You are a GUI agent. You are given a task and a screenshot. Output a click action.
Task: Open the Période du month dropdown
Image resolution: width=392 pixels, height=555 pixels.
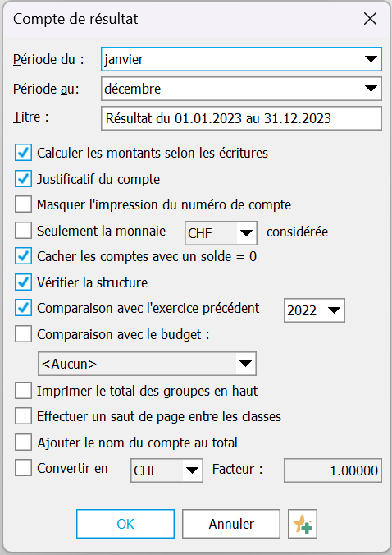241,59
